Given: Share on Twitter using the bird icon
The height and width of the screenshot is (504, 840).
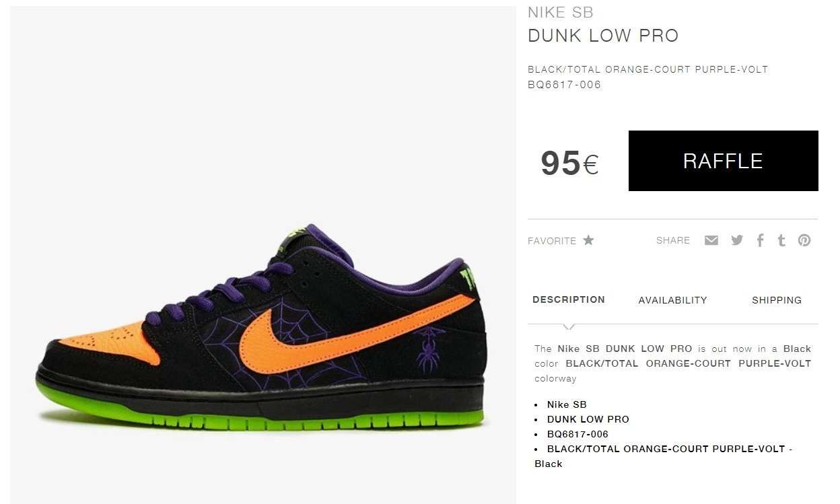Looking at the screenshot, I should click(x=737, y=240).
